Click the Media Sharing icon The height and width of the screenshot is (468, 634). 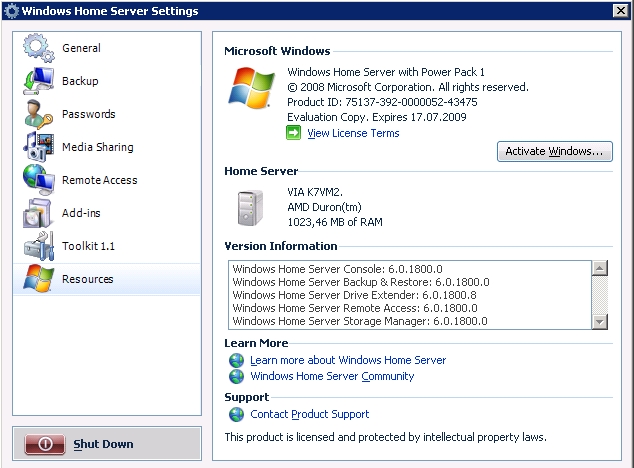[38, 147]
